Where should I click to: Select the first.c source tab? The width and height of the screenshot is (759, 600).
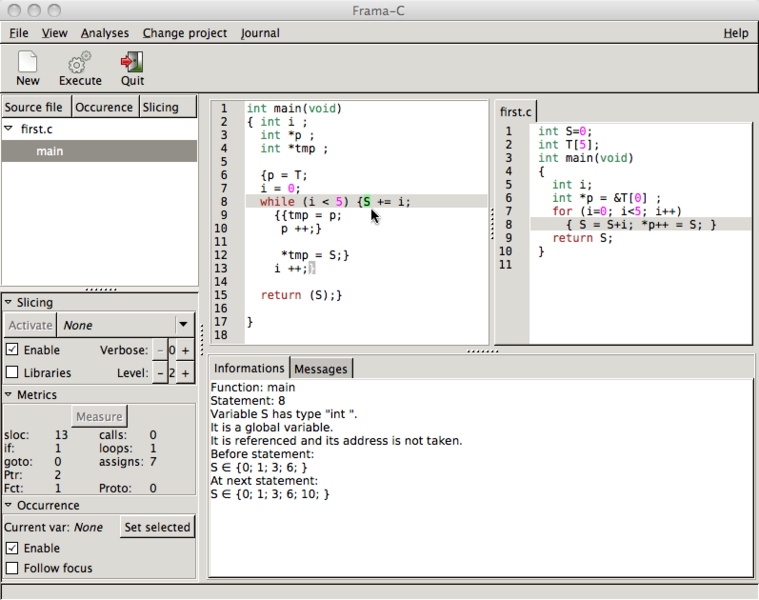(x=516, y=112)
